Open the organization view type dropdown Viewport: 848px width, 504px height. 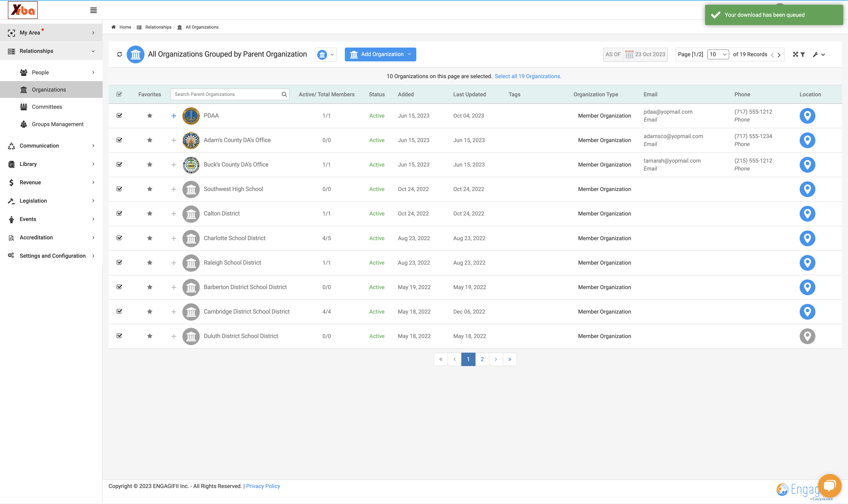coord(325,54)
